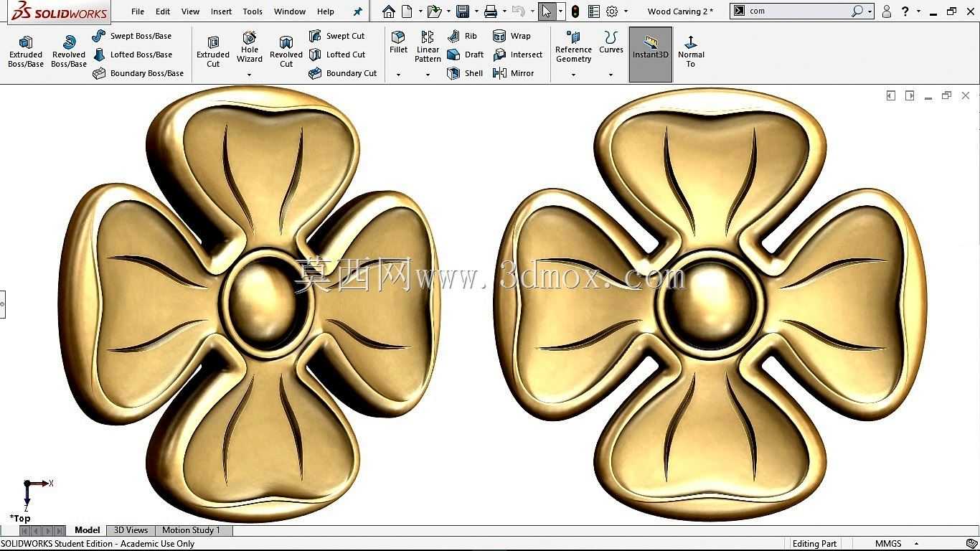Activate the Revolved Cut tool
980x551 pixels.
tap(286, 52)
